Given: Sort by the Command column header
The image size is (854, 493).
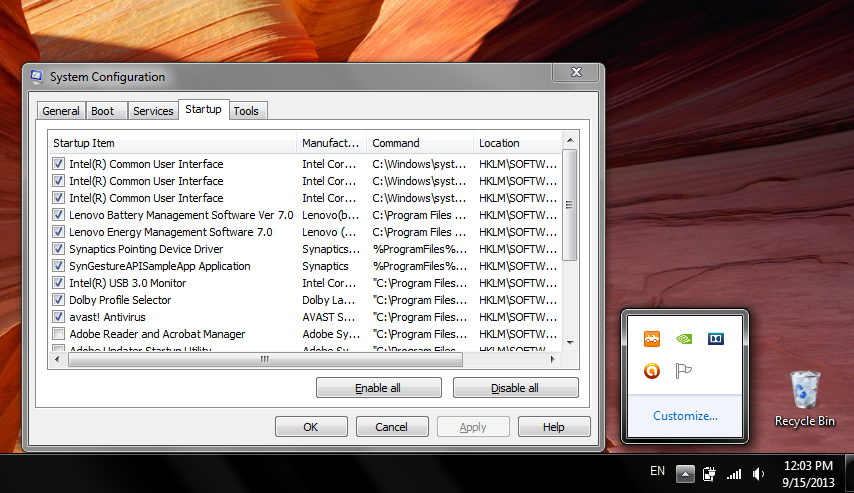Looking at the screenshot, I should coord(419,143).
